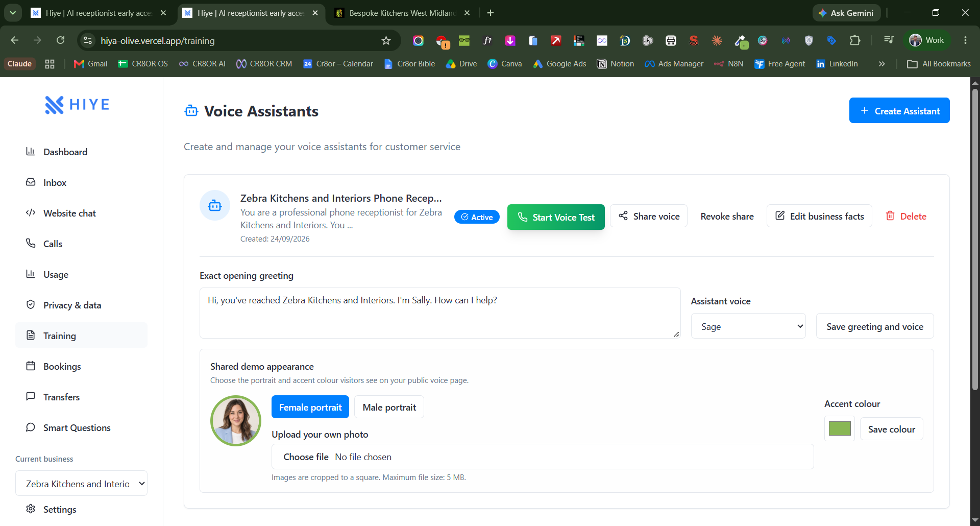Screen dimensions: 980x526
Task: Open Current business dropdown
Action: tap(81, 483)
